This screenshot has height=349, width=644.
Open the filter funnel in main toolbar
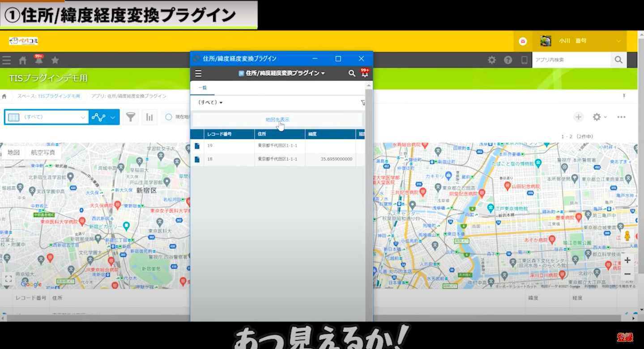(130, 117)
